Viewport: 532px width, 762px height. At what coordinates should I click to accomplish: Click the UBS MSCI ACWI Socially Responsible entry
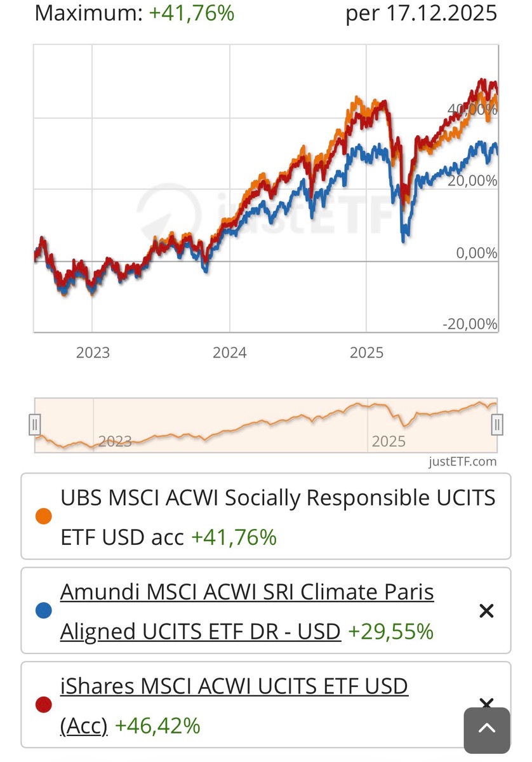click(277, 498)
